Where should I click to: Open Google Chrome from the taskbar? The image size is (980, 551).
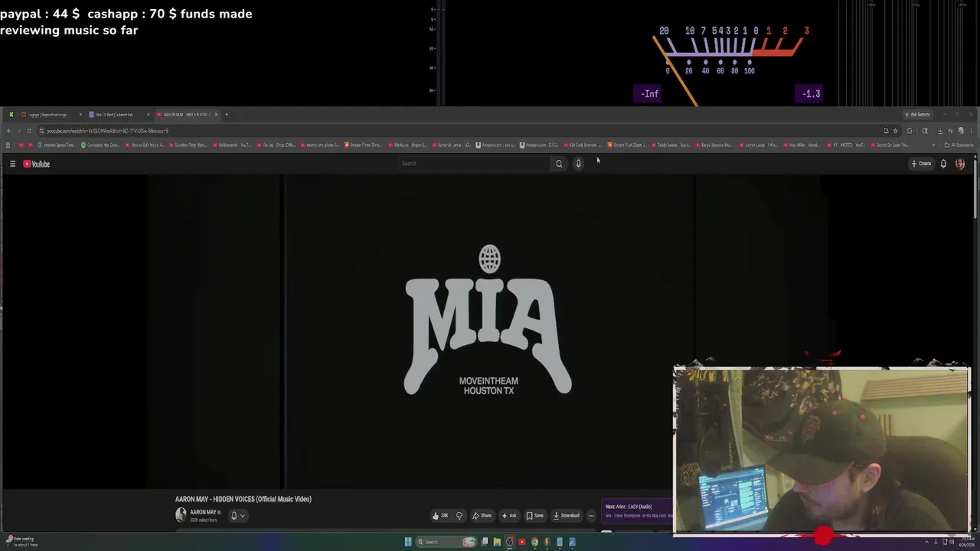[x=534, y=542]
